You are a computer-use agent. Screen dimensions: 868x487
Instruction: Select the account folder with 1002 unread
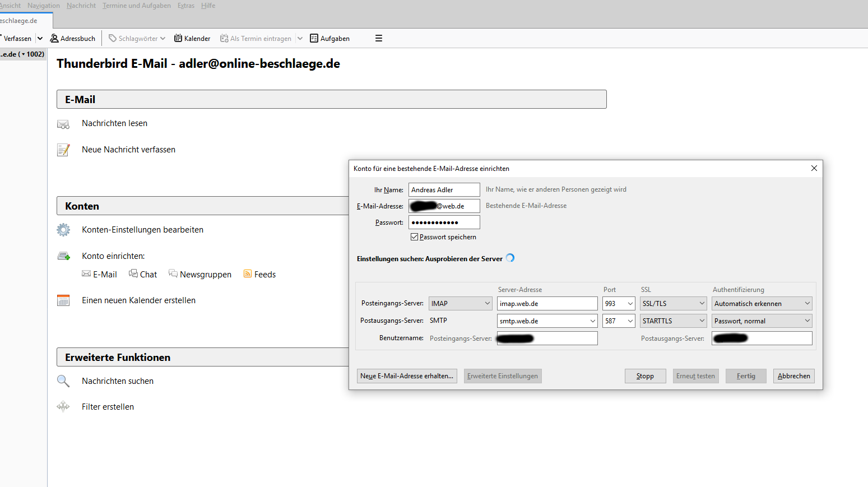22,54
